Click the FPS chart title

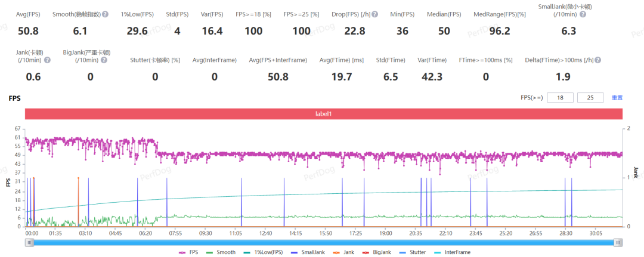tap(14, 98)
